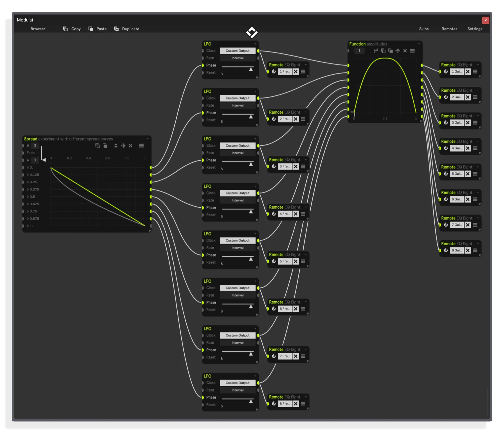Click the crossed-lines icon in Function module
The image size is (504, 433).
[x=376, y=51]
